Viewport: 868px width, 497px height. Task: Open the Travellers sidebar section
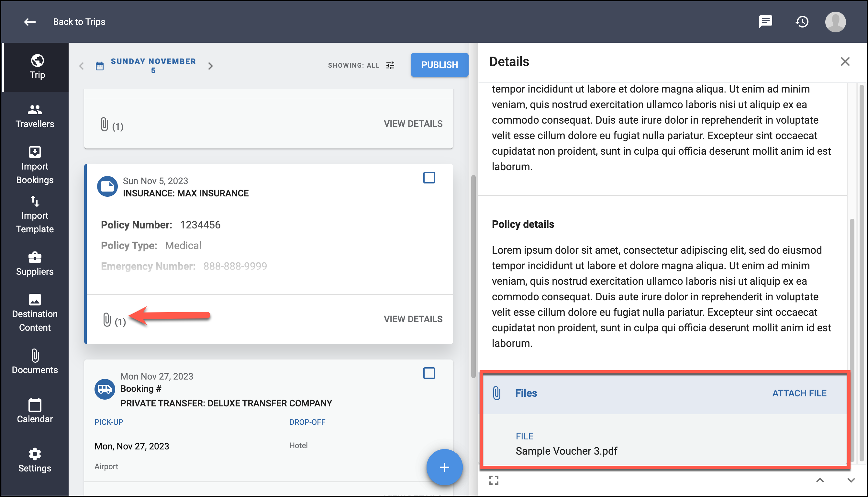pyautogui.click(x=35, y=116)
